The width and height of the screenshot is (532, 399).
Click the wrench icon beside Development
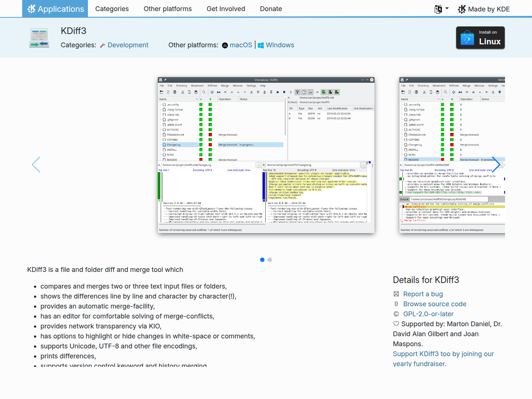coord(103,45)
